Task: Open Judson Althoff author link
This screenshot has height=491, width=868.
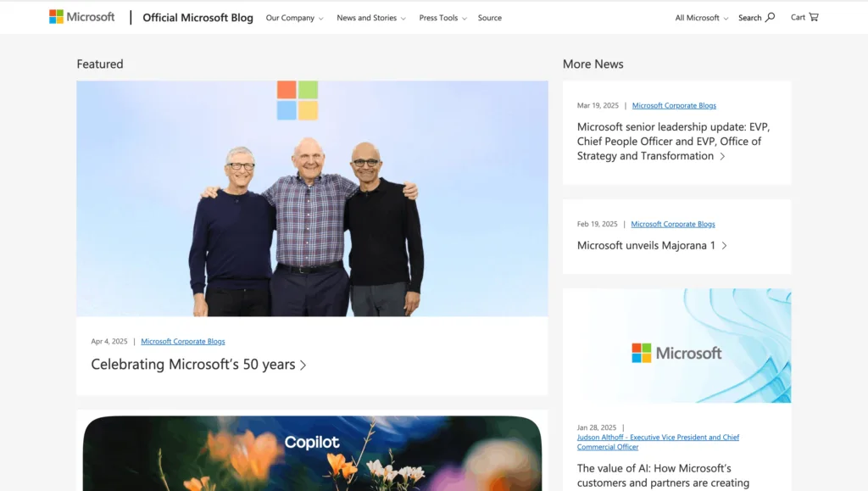Action: [x=658, y=442]
